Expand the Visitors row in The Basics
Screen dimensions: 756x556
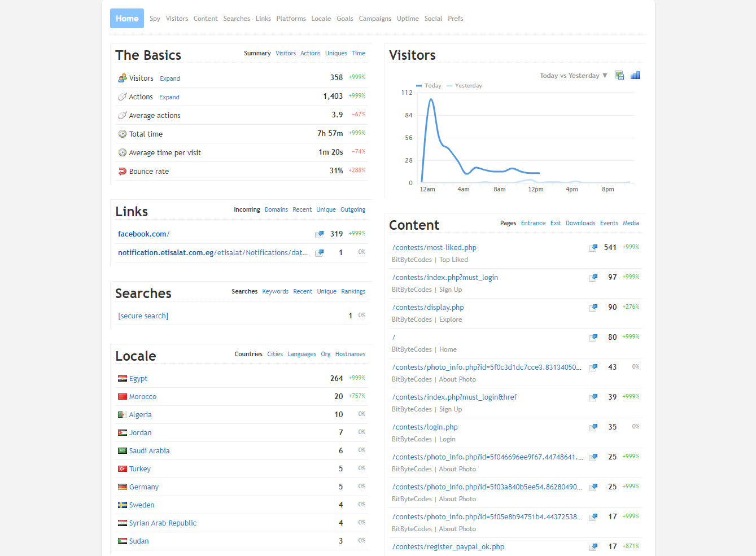pyautogui.click(x=169, y=78)
